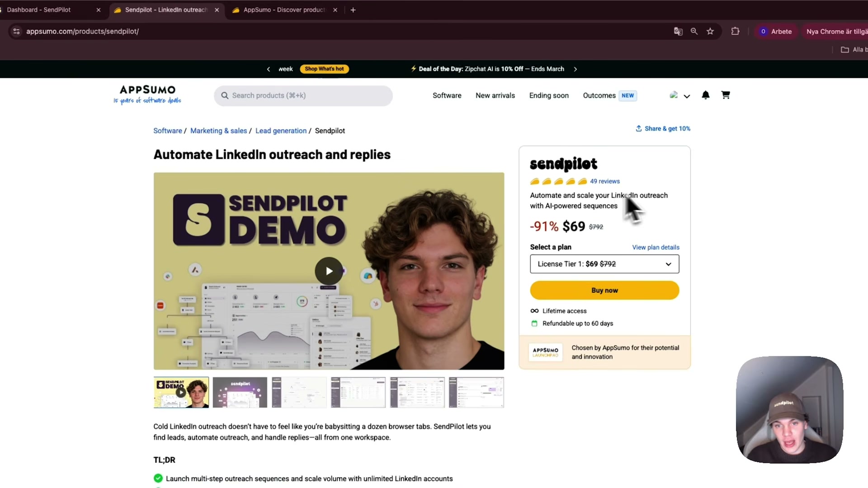
Task: Click the AppSumo logo
Action: click(147, 94)
